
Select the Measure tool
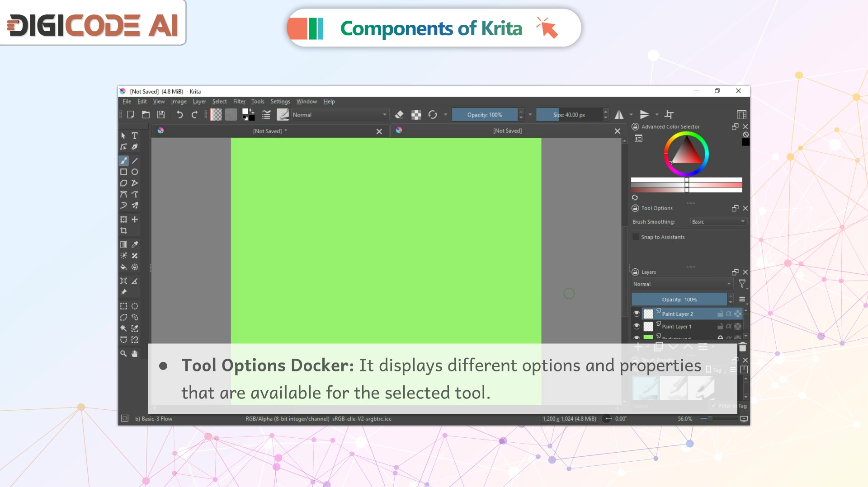pos(135,281)
